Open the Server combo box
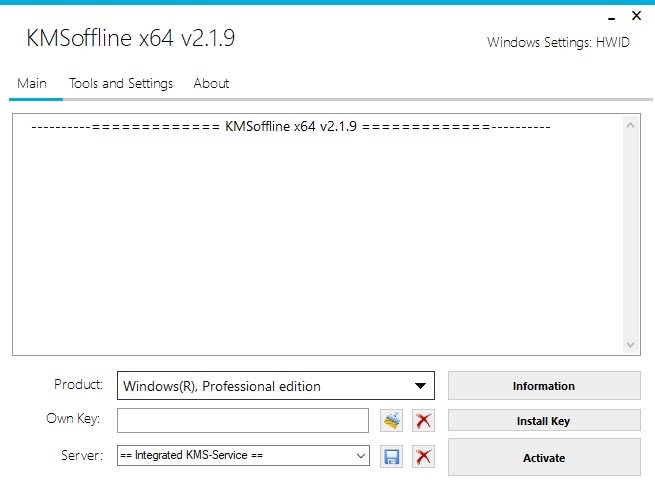 pos(360,456)
